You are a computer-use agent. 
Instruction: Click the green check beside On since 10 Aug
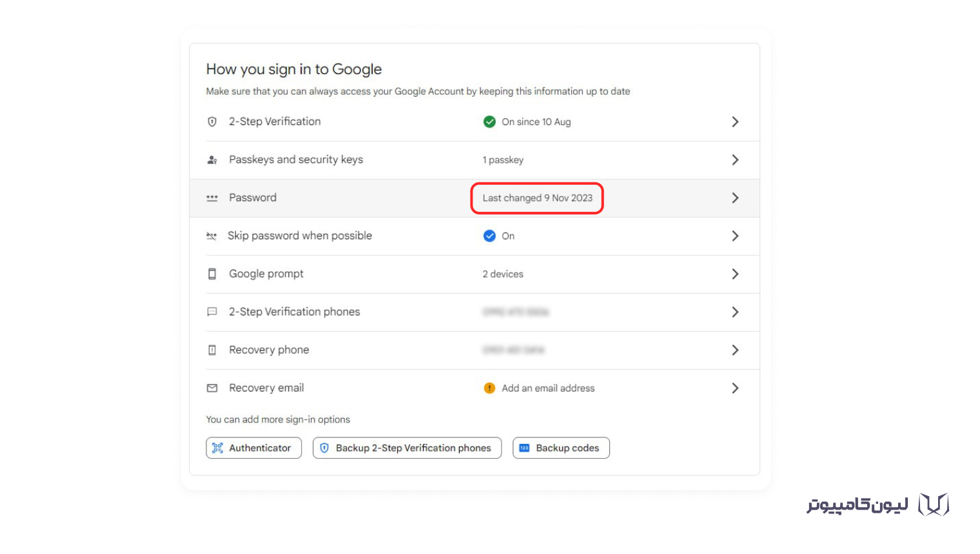[489, 122]
